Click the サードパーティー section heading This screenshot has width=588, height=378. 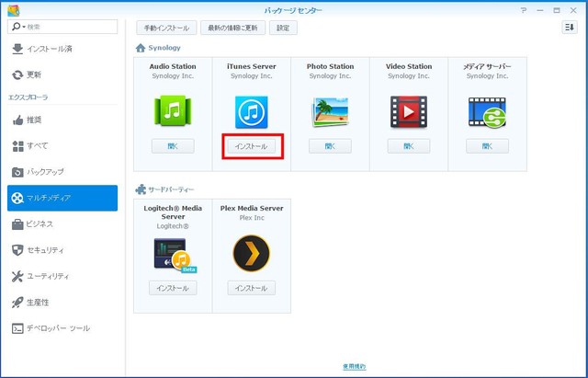(171, 189)
